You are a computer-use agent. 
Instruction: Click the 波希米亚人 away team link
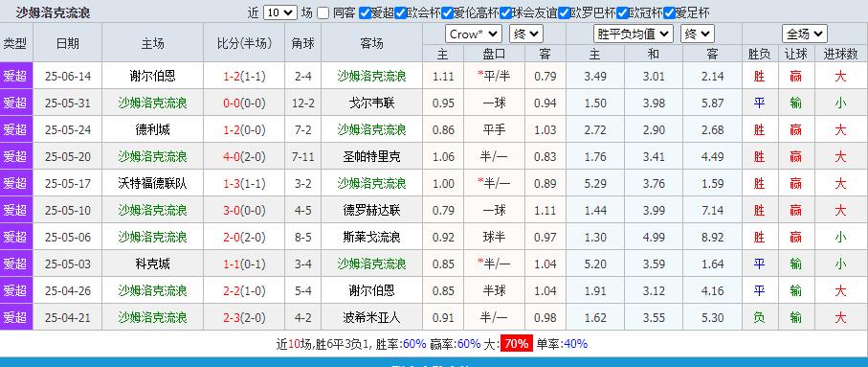[371, 317]
